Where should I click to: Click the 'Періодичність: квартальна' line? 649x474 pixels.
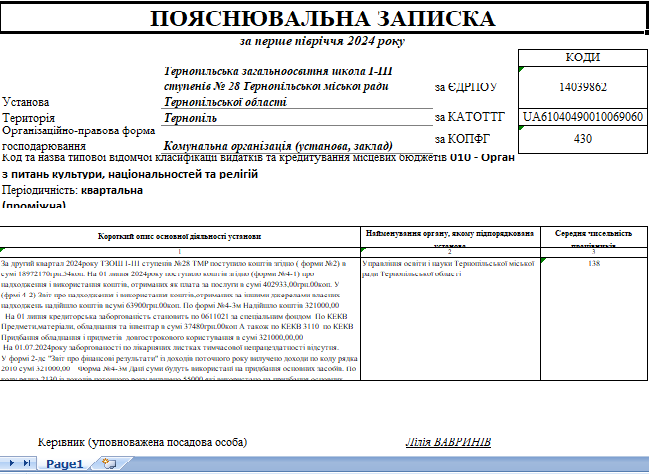pos(72,190)
